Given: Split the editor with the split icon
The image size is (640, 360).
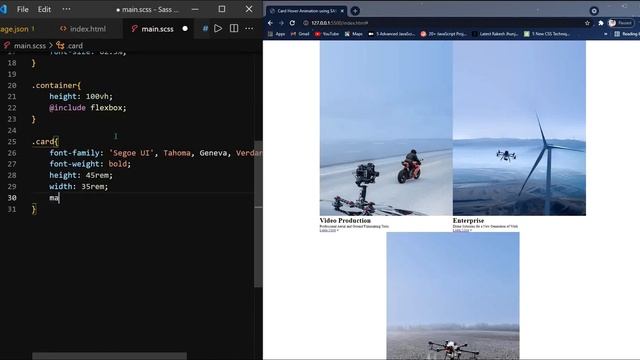Looking at the screenshot, I should point(234,29).
